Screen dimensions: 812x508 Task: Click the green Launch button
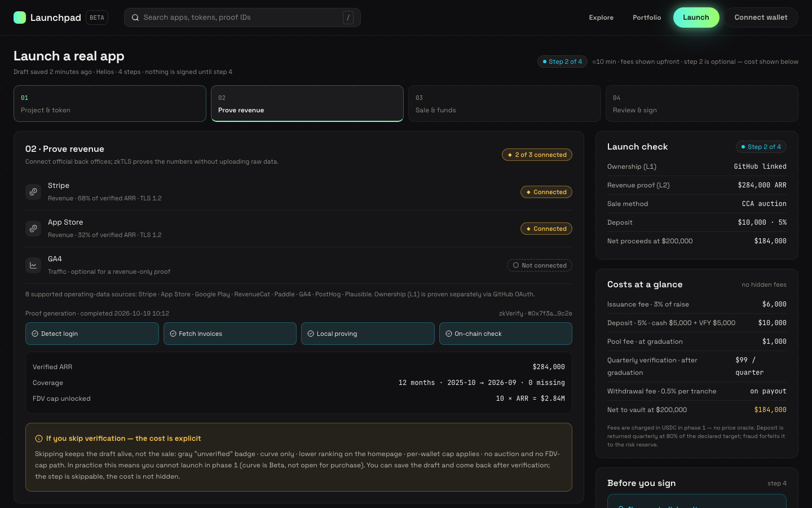pyautogui.click(x=696, y=17)
